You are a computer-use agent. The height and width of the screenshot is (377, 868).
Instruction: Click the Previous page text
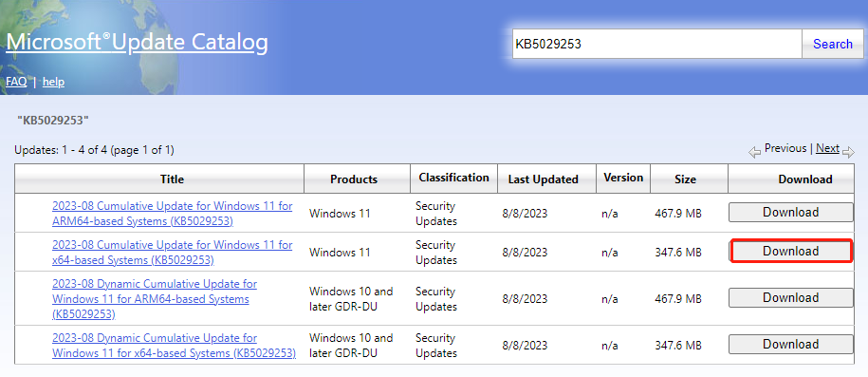(785, 148)
